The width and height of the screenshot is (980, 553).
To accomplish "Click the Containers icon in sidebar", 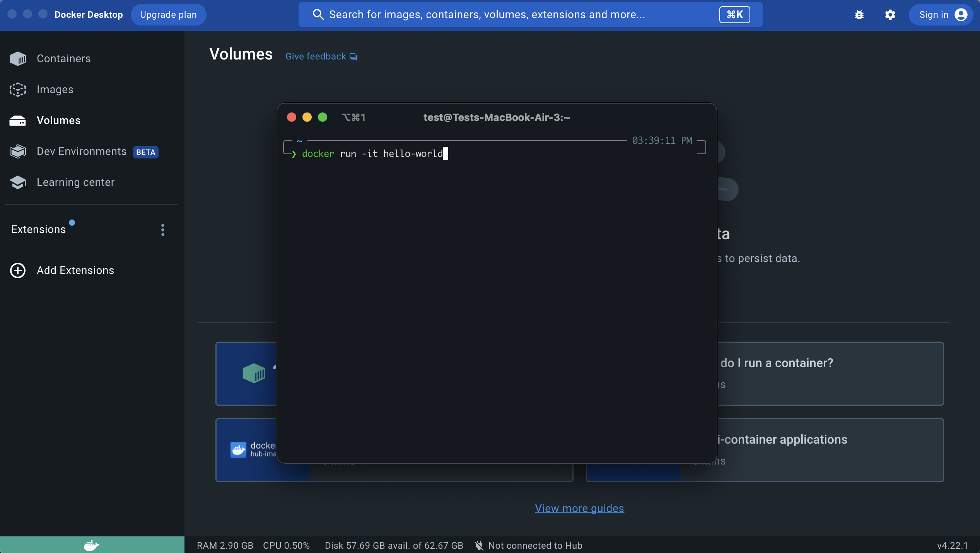I will pyautogui.click(x=17, y=58).
